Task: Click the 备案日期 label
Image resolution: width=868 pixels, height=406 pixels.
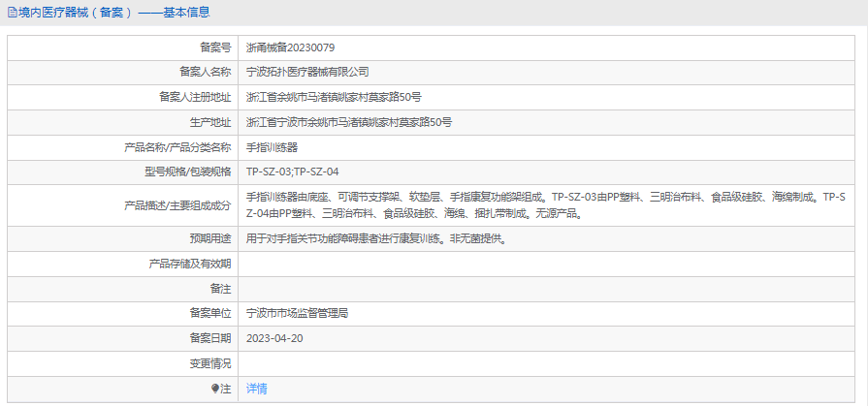Action: [x=210, y=338]
